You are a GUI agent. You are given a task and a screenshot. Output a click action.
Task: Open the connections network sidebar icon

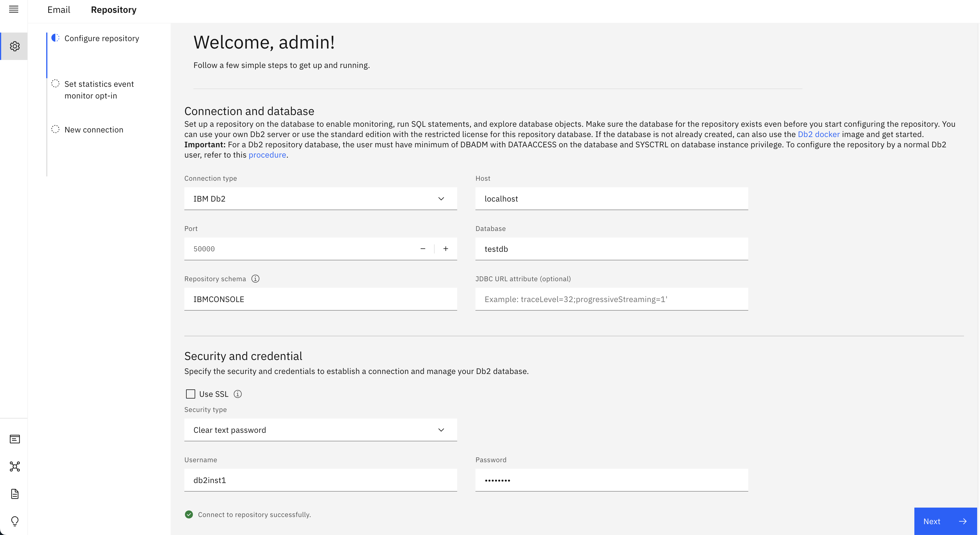pos(15,466)
